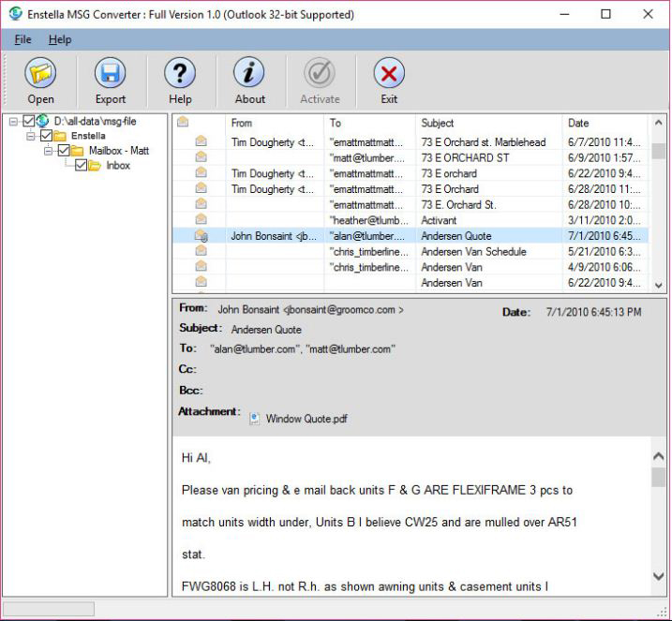Click John Bonsaint sender cell in list
The height and width of the screenshot is (621, 672).
(275, 236)
